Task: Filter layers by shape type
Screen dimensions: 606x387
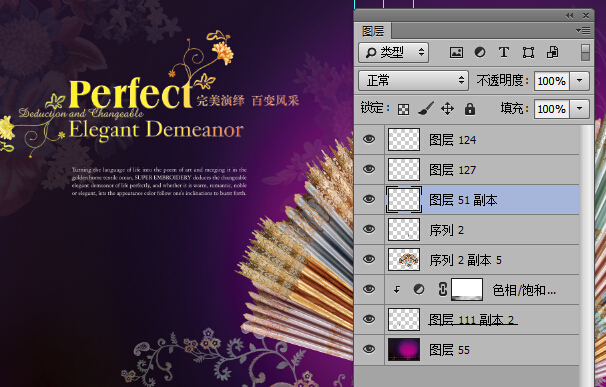Action: tap(528, 53)
